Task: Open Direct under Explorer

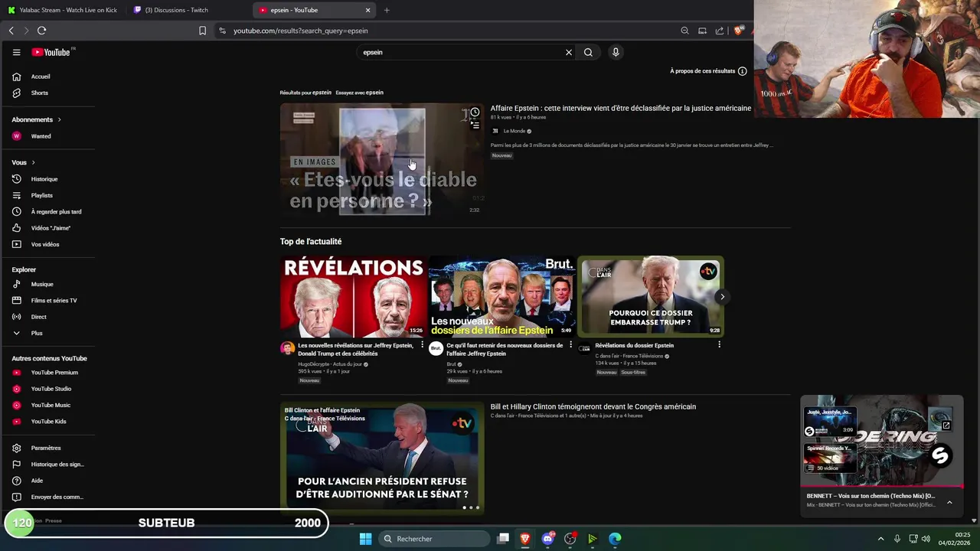Action: 30,317
